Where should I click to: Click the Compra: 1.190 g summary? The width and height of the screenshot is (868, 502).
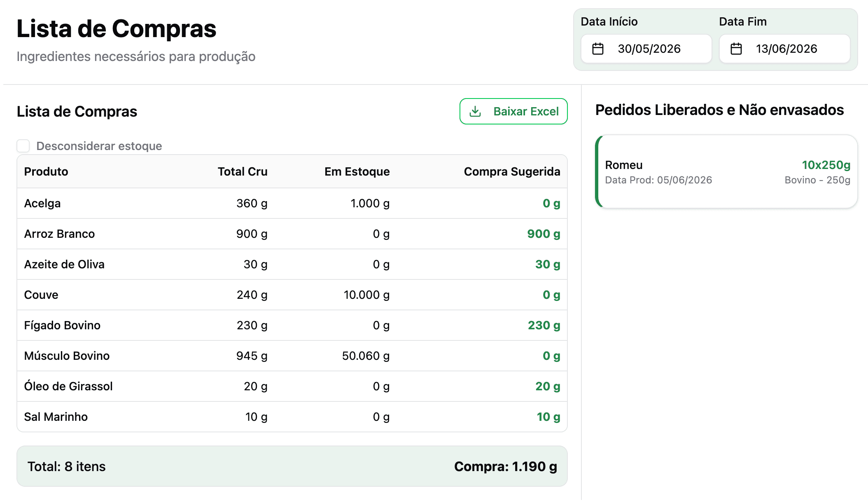(x=506, y=466)
